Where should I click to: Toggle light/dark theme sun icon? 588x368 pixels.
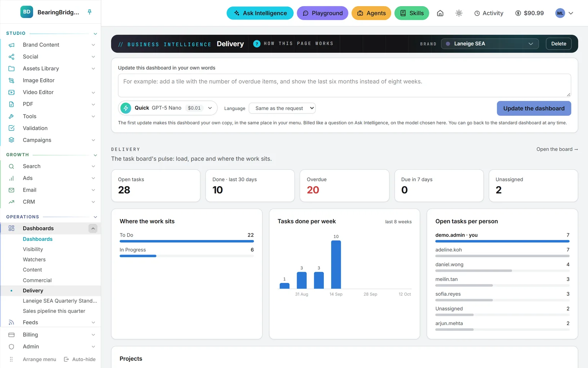(x=459, y=13)
